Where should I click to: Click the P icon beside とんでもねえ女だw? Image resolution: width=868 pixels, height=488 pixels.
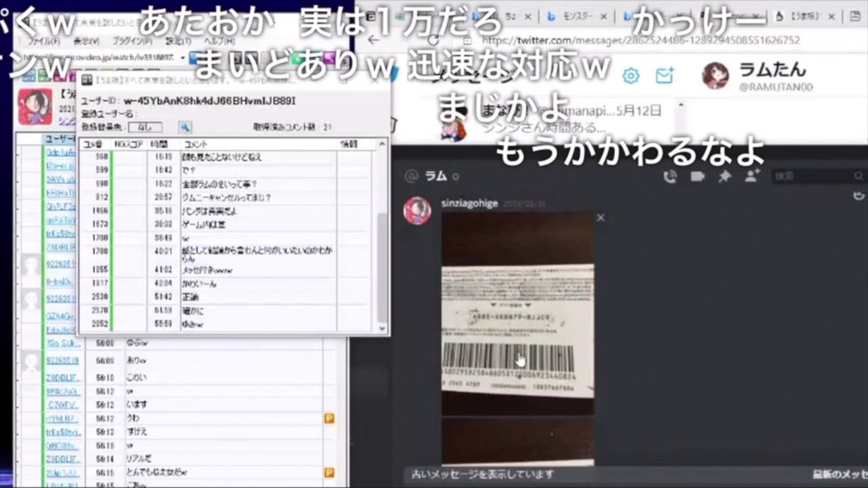pyautogui.click(x=329, y=473)
